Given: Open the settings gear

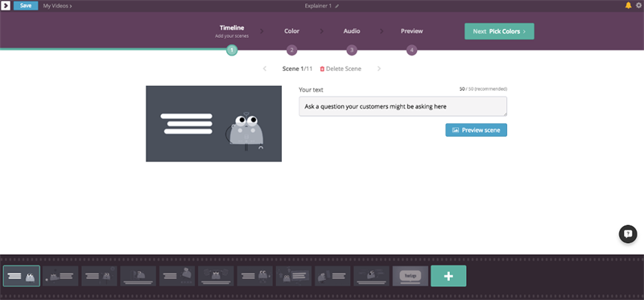Looking at the screenshot, I should [638, 6].
